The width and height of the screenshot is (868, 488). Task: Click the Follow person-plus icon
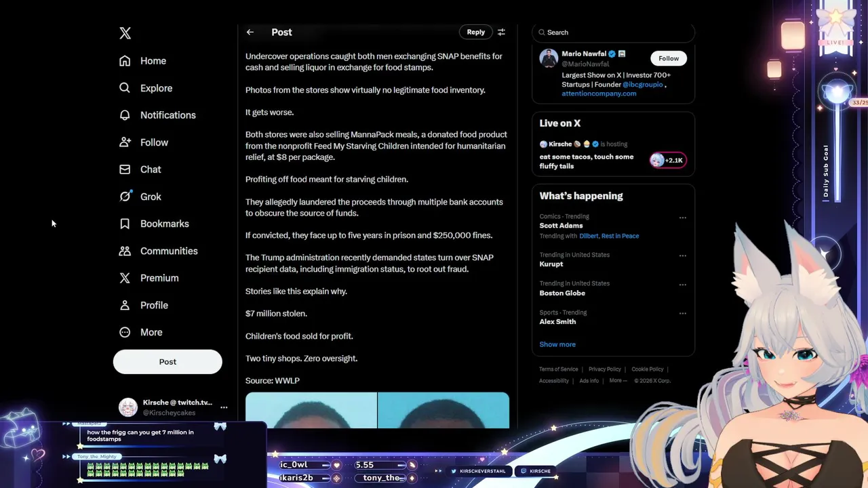[x=125, y=142]
